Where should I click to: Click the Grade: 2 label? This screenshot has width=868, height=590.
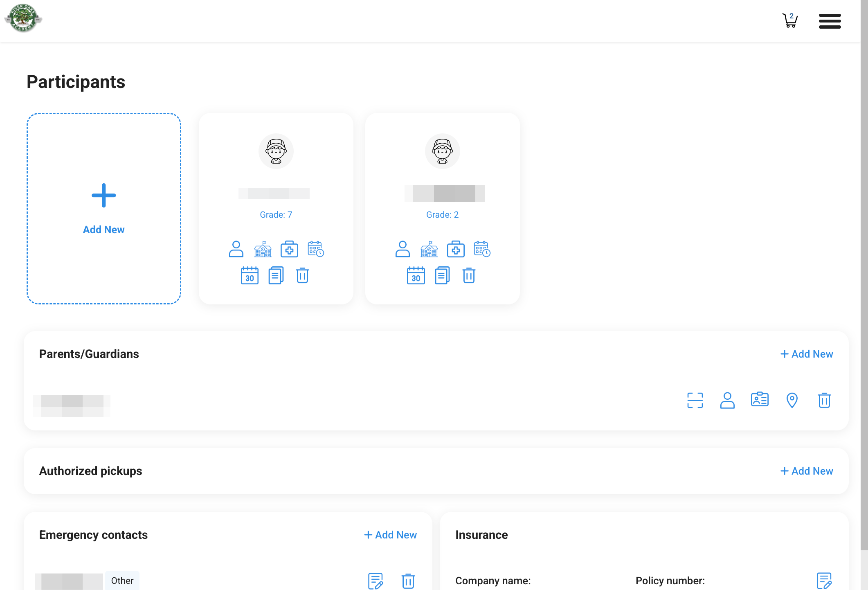tap(443, 215)
